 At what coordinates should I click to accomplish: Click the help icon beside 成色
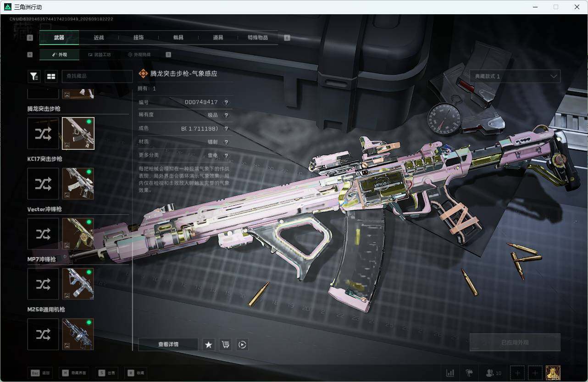tap(226, 129)
